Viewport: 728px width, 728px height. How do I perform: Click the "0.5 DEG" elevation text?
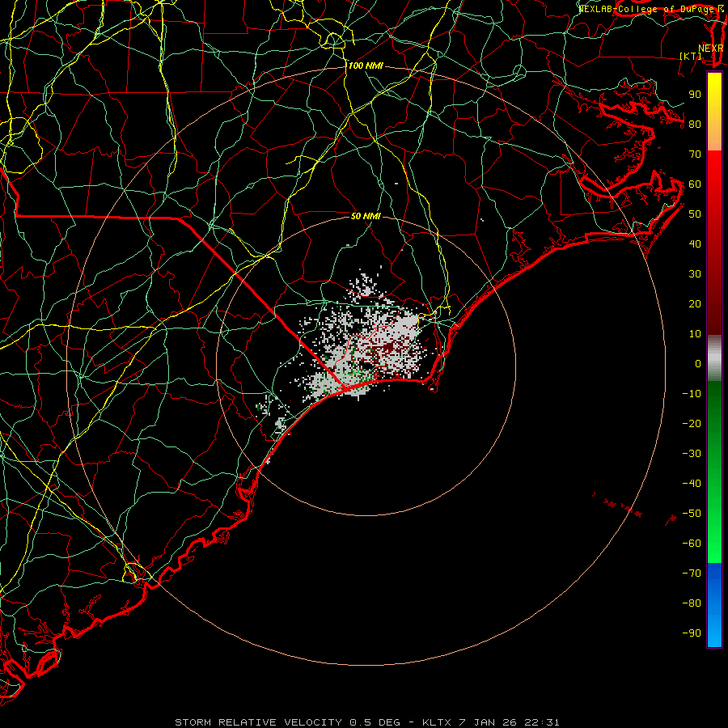(x=375, y=722)
